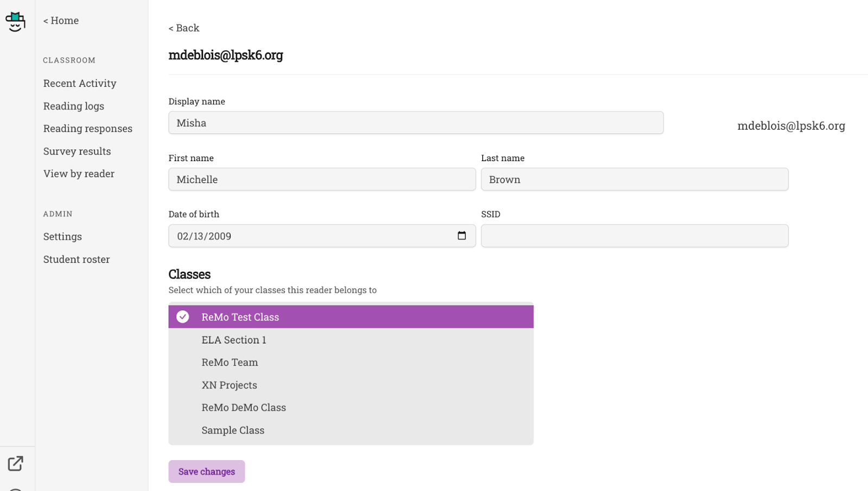The height and width of the screenshot is (491, 868).
Task: Open Student roster page
Action: [76, 259]
